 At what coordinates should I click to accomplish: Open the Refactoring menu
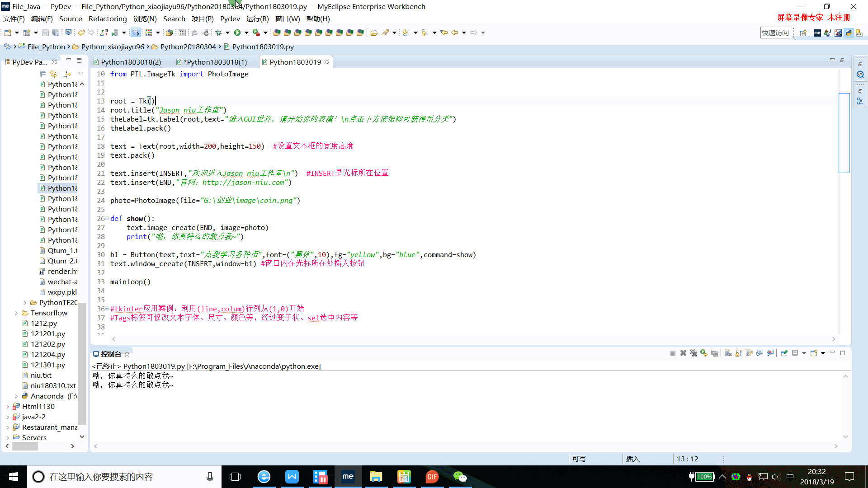(x=108, y=19)
